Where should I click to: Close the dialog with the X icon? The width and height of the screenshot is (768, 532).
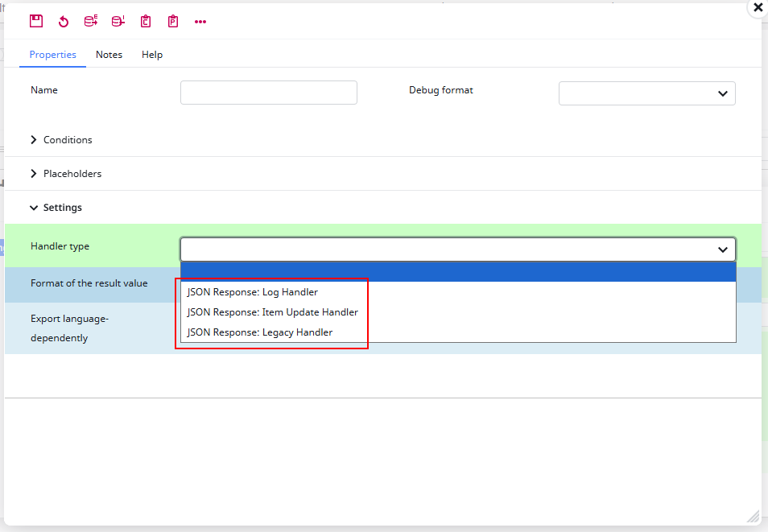pyautogui.click(x=758, y=7)
